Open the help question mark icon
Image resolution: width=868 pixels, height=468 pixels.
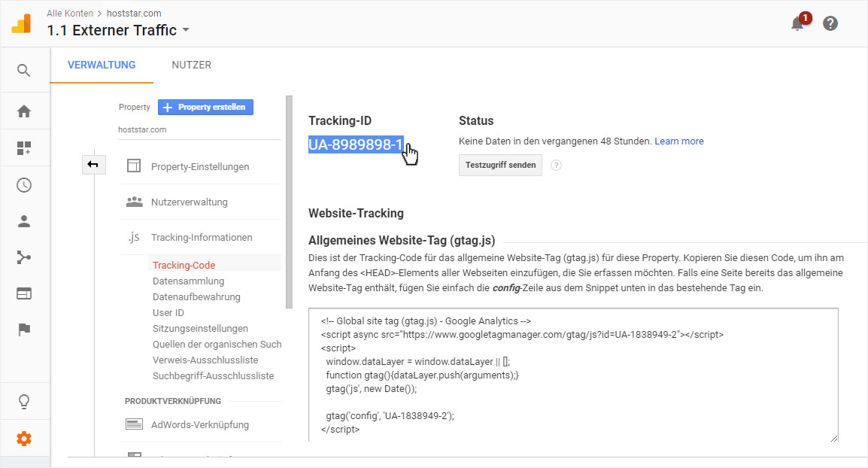[x=830, y=23]
